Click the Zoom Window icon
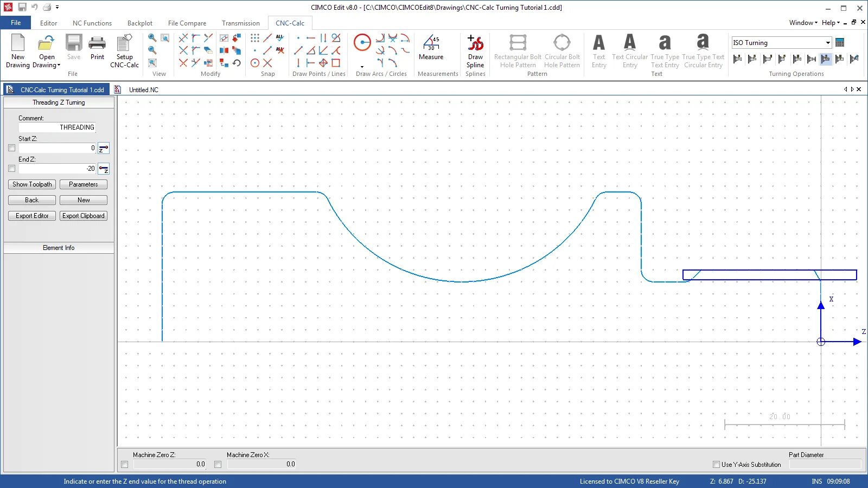 [x=165, y=38]
